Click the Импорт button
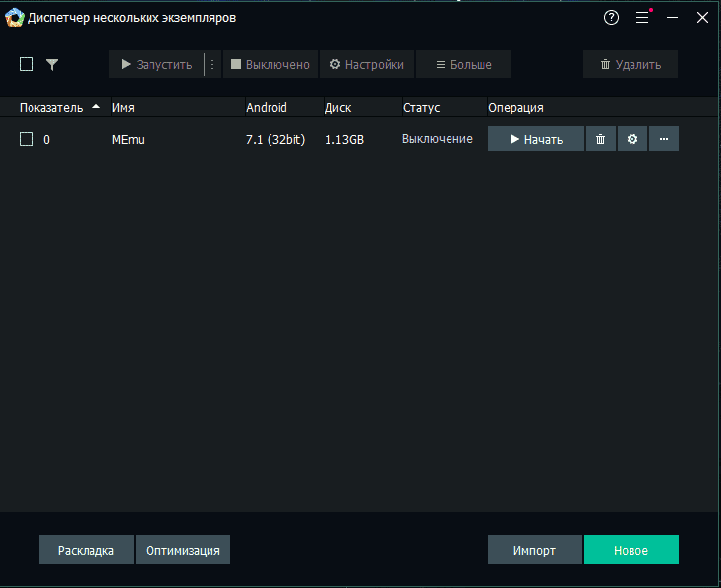The height and width of the screenshot is (588, 721). 534,550
